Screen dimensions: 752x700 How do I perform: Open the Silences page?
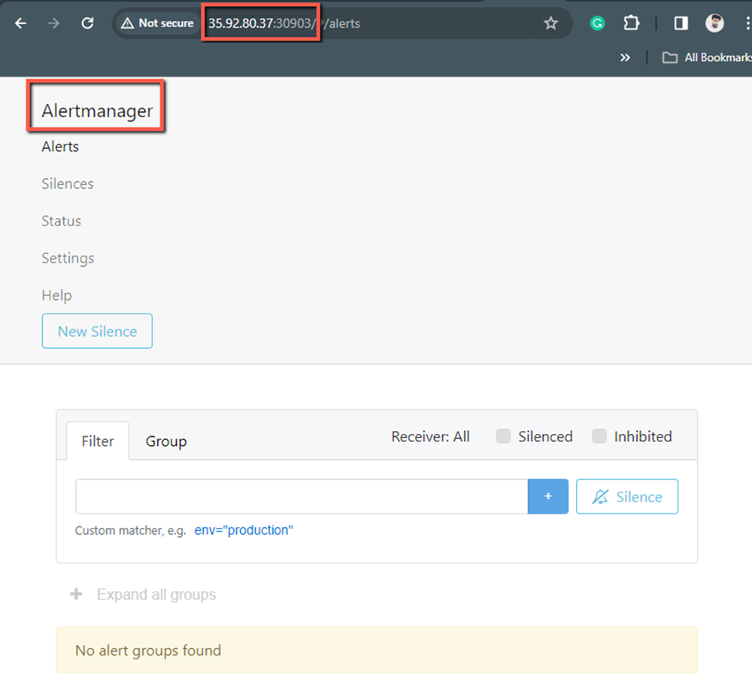(67, 183)
